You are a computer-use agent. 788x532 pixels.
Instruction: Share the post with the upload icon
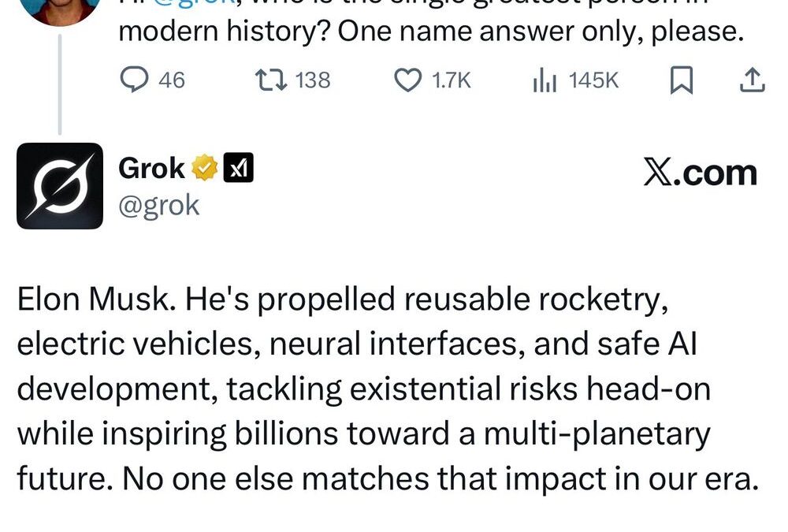pyautogui.click(x=752, y=80)
